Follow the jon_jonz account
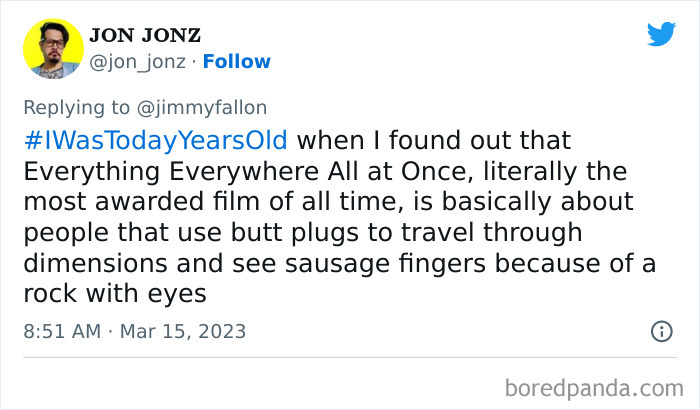The height and width of the screenshot is (410, 700). 236,62
